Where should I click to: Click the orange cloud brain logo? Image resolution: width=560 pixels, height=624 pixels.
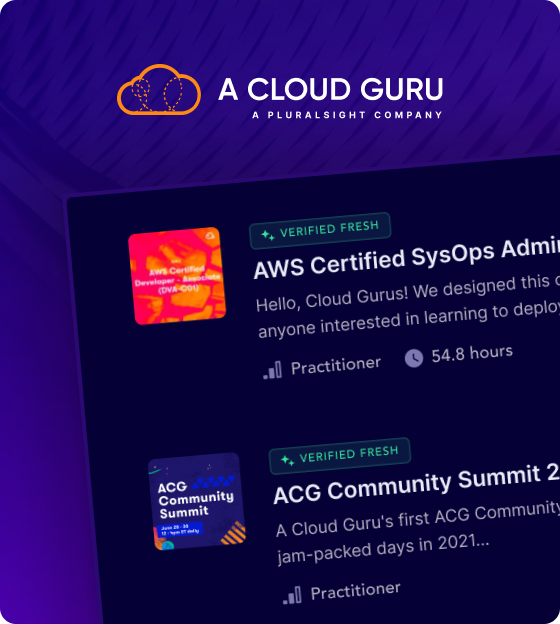[159, 90]
